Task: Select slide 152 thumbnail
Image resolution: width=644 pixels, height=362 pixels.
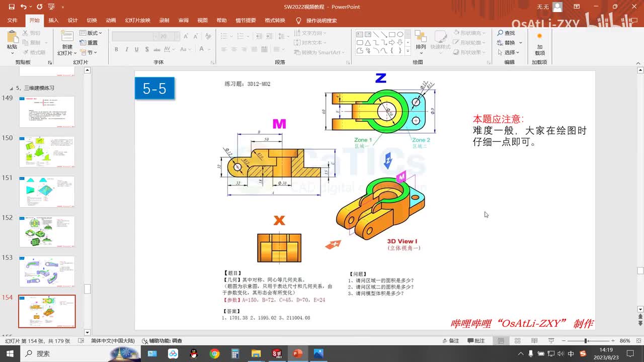Action: [x=47, y=231]
